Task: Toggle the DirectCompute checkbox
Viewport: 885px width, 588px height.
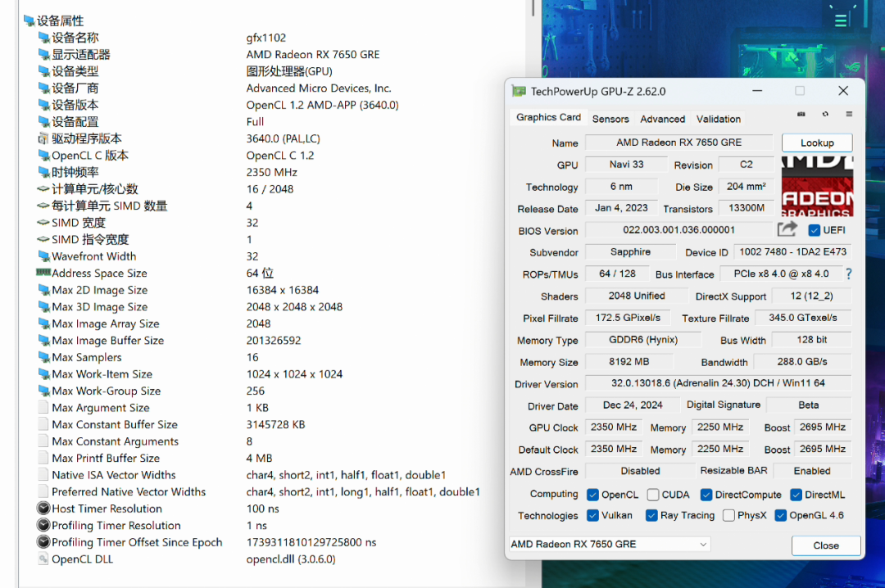Action: tap(706, 495)
